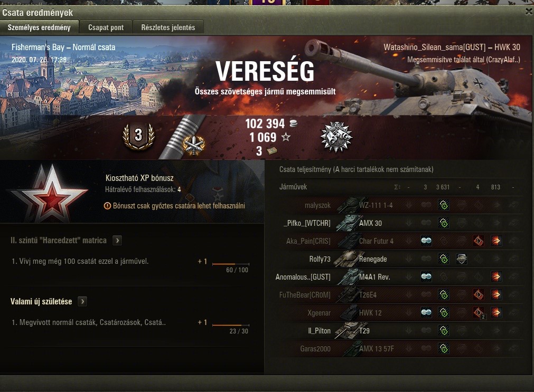Select the scout binoculars achievement medal
This screenshot has height=392, width=534.
[x=336, y=137]
